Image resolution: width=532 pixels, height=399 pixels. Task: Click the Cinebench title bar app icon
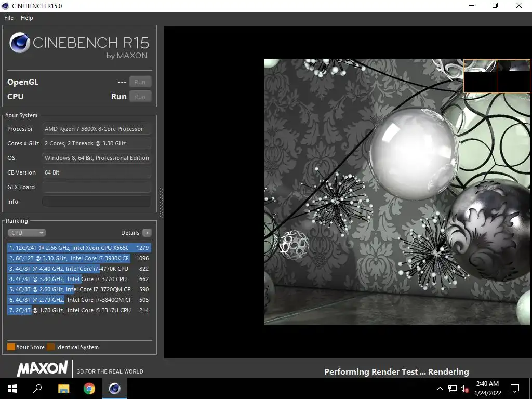pyautogui.click(x=5, y=6)
